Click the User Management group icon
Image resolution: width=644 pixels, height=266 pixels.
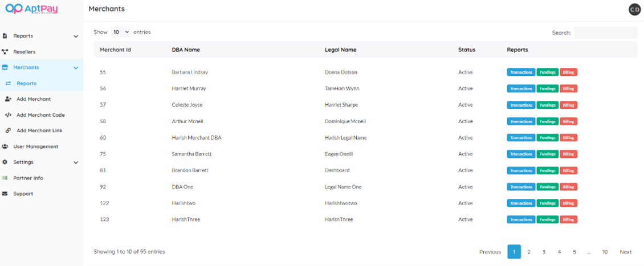(x=5, y=146)
